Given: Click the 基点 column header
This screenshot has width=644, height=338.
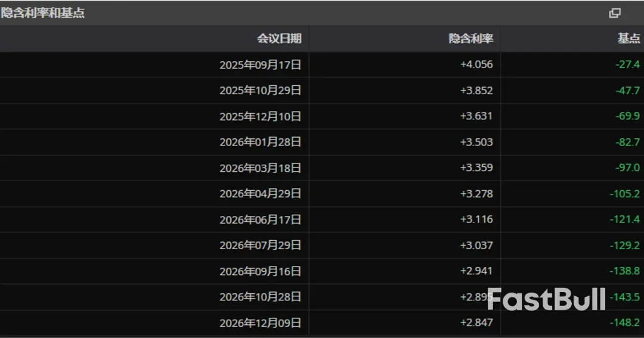Looking at the screenshot, I should [628, 39].
